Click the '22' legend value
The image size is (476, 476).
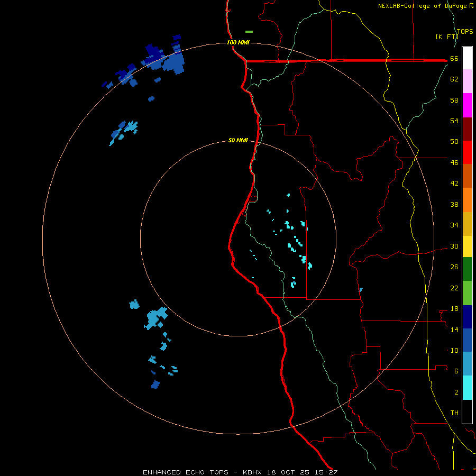coord(454,288)
